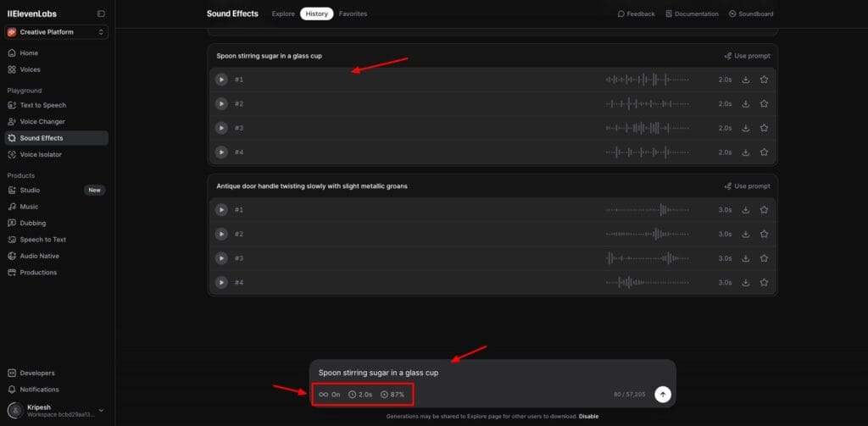Play sample #3 of Antique door handle

point(221,258)
